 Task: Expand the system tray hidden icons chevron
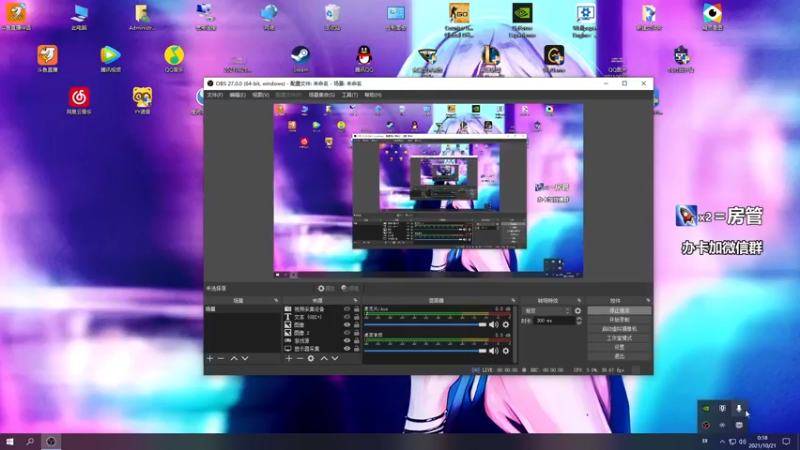point(723,440)
